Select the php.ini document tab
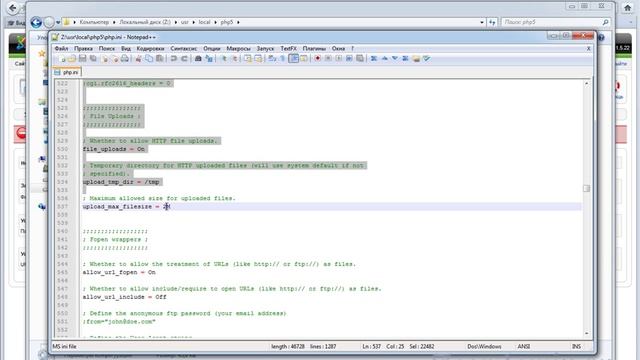The height and width of the screenshot is (360, 640). click(67, 72)
